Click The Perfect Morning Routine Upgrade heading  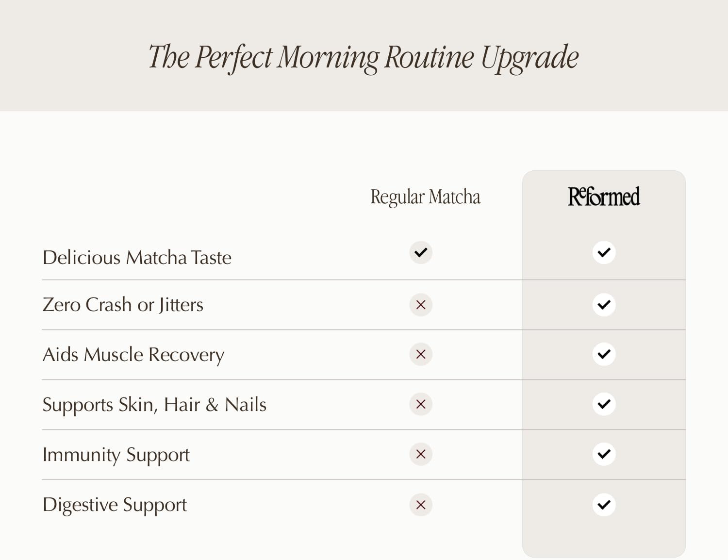tap(364, 57)
